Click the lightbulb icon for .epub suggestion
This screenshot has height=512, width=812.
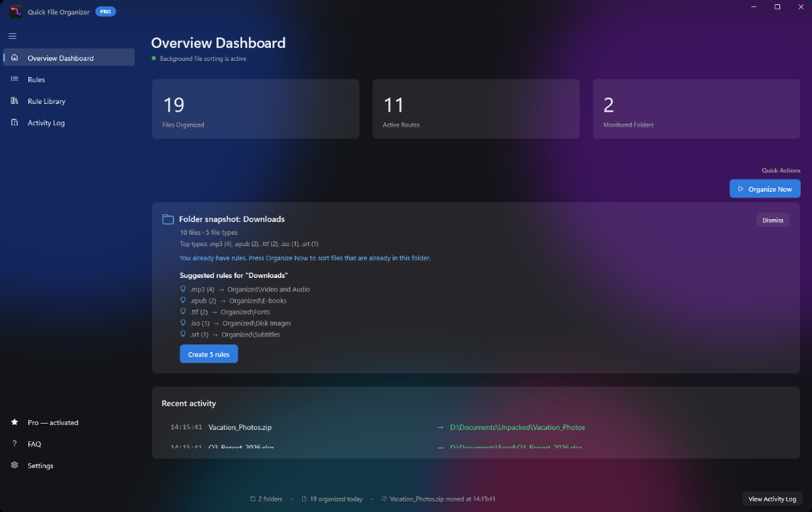point(182,301)
